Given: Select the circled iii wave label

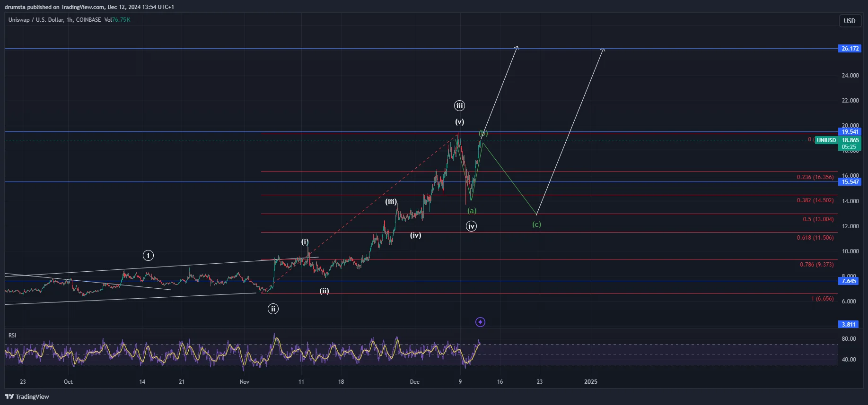Looking at the screenshot, I should pos(459,105).
